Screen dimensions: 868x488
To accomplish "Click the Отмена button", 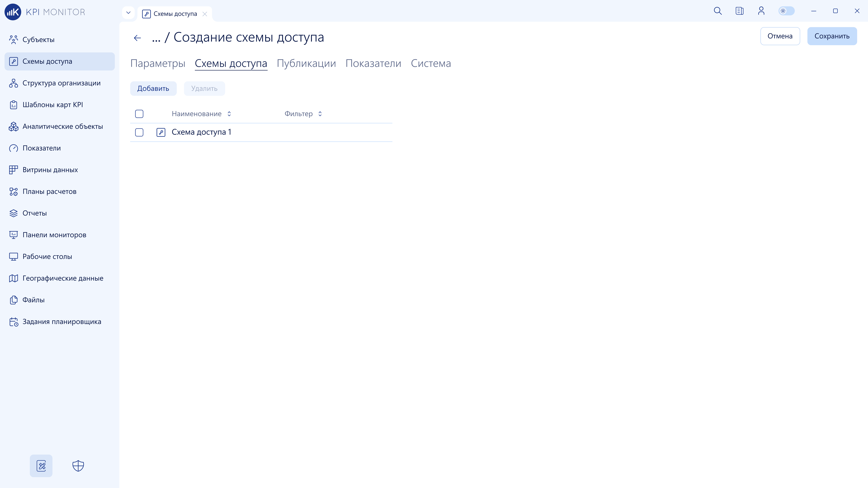I will pyautogui.click(x=780, y=36).
